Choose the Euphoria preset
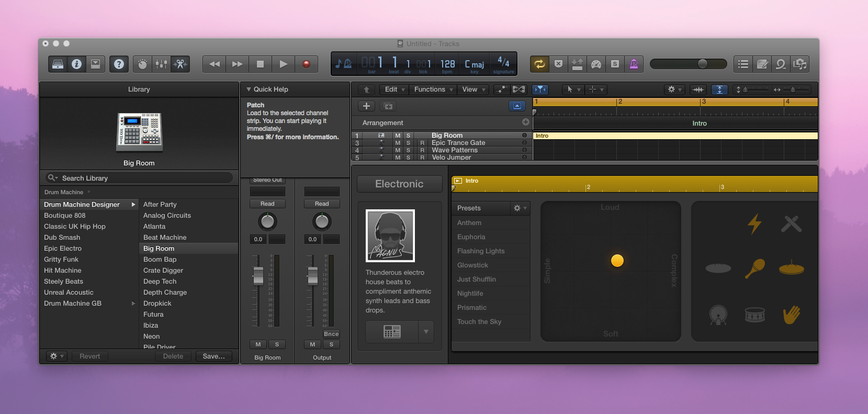 coord(471,237)
